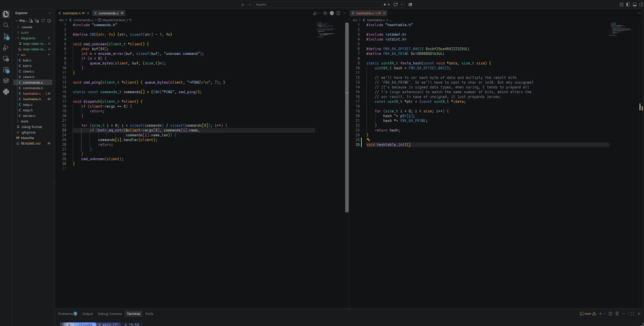Screen dimensions: 644x326
Task: Select the Terminal panel tab
Action: (x=133, y=314)
